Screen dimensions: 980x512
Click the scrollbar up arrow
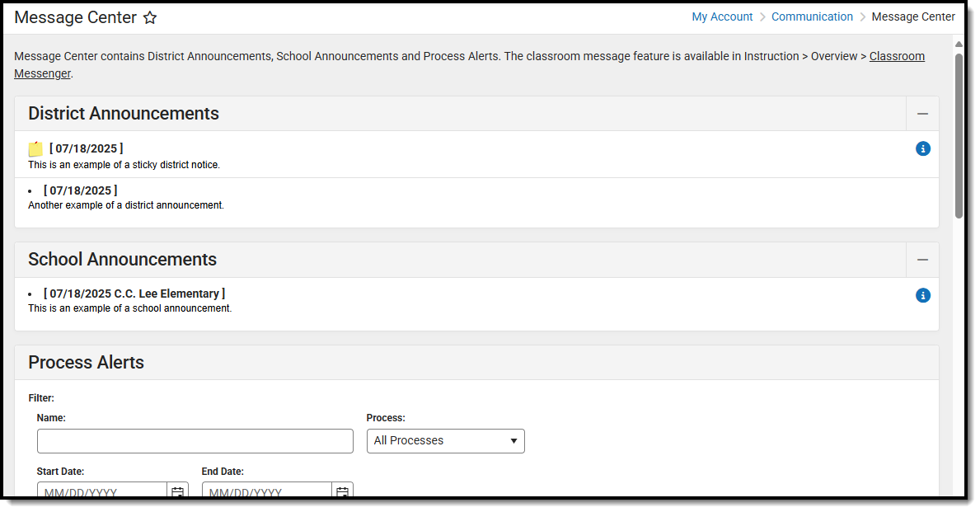959,44
